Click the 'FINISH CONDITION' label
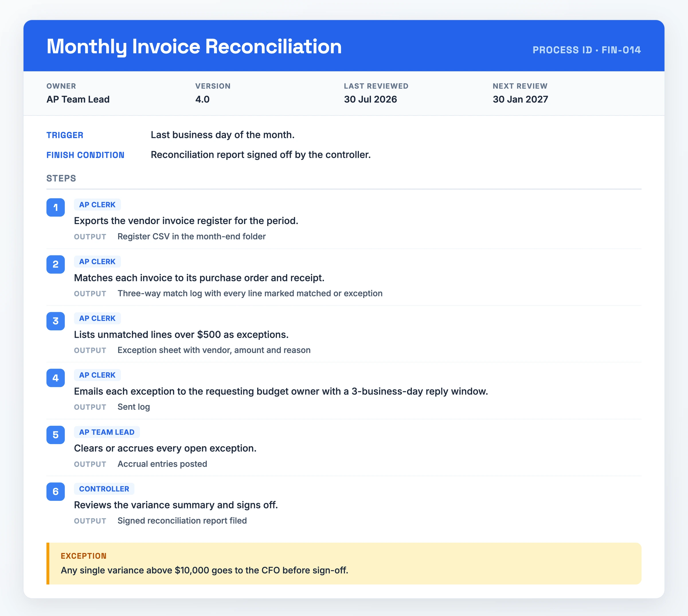Screen dimensions: 688x616 coord(85,155)
